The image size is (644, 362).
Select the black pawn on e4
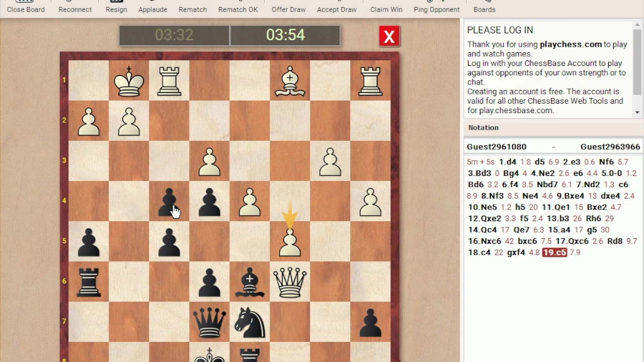(x=209, y=202)
